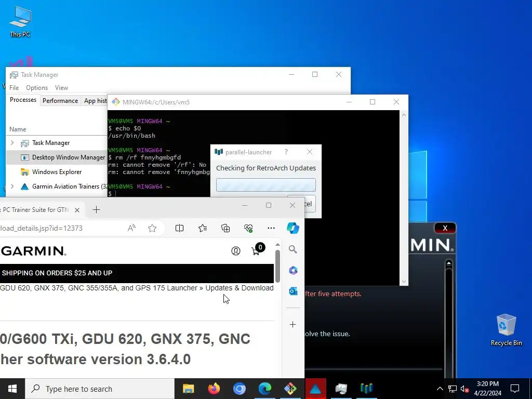The width and height of the screenshot is (532, 399).
Task: Switch to Git Bash on taskbar
Action: point(290,389)
